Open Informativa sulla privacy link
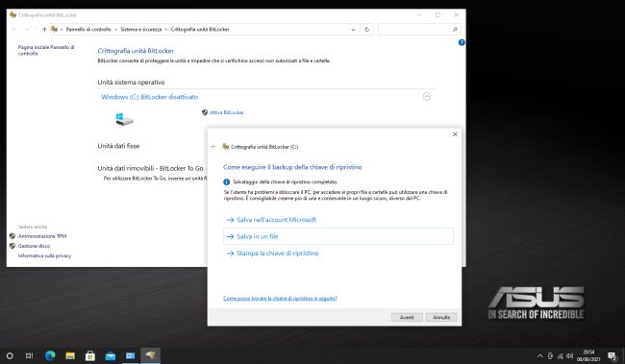625x364 pixels. (44, 255)
